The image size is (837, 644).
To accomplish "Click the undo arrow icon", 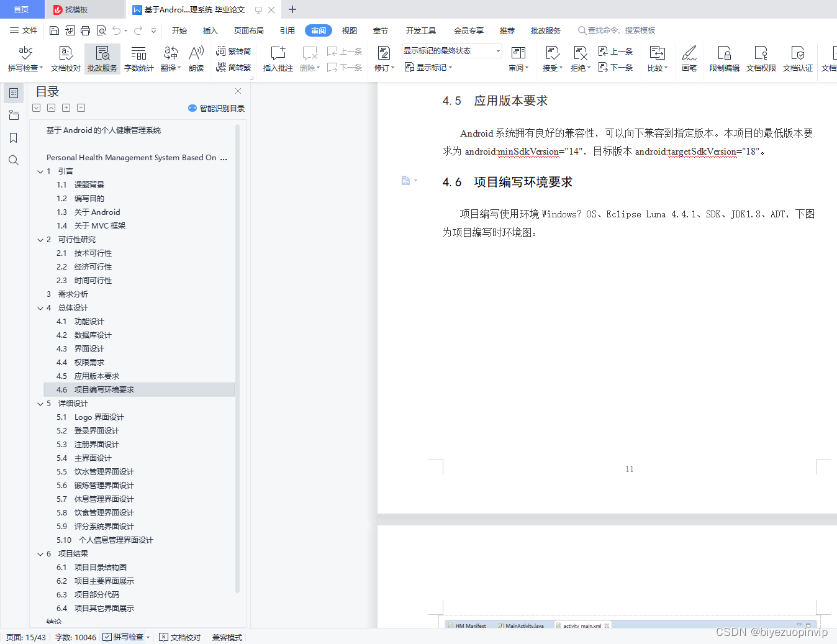I will coord(117,30).
